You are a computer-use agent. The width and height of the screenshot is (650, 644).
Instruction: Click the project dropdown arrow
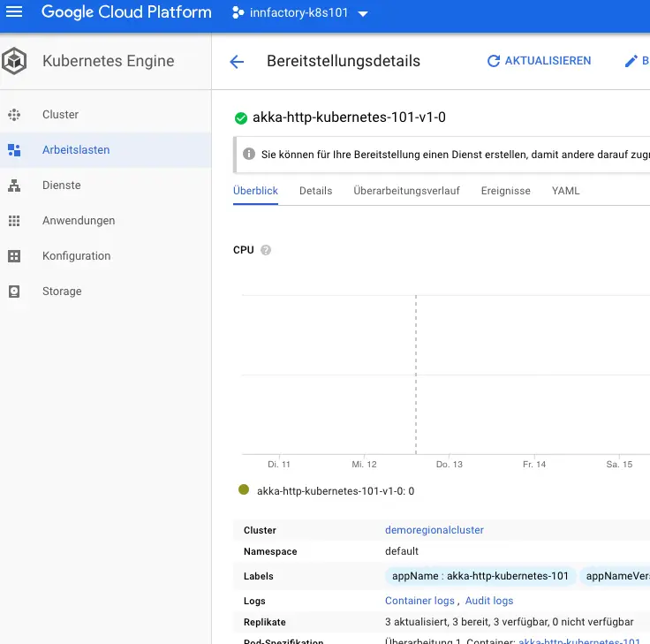click(x=363, y=13)
